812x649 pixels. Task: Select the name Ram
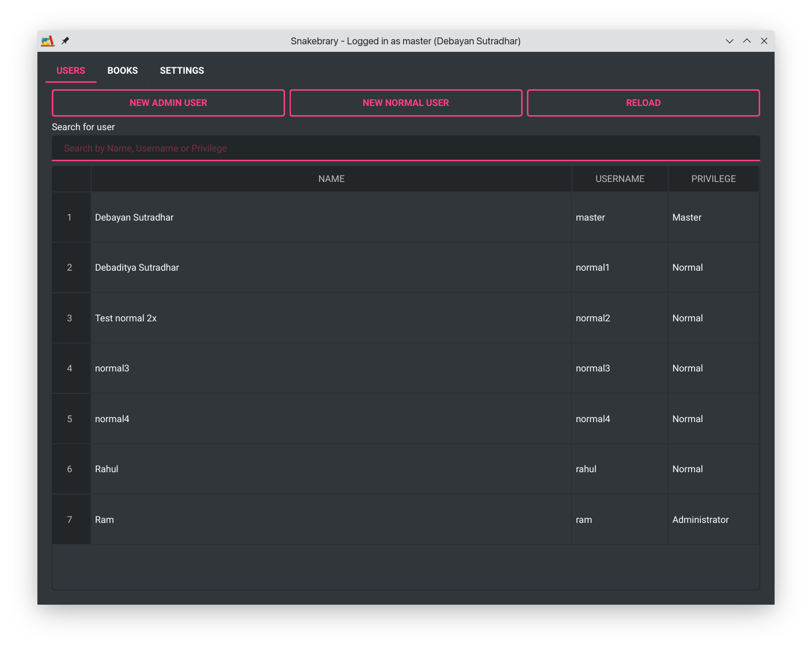point(331,519)
